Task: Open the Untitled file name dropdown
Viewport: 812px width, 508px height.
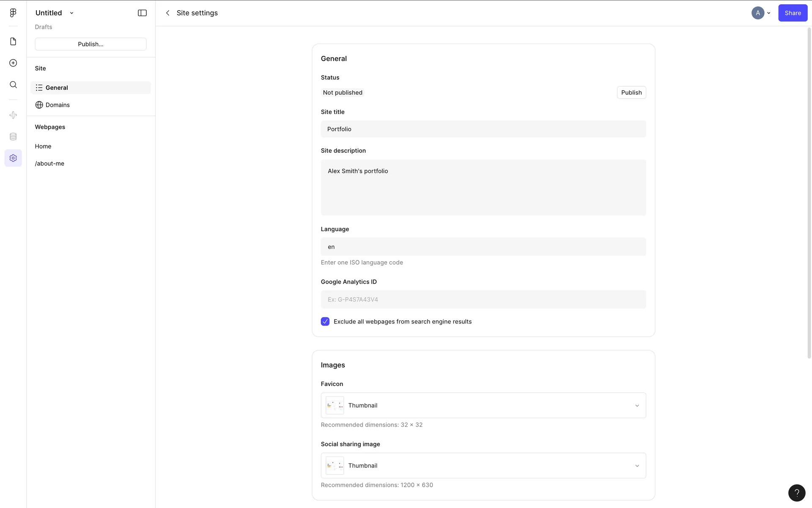Action: pyautogui.click(x=55, y=13)
